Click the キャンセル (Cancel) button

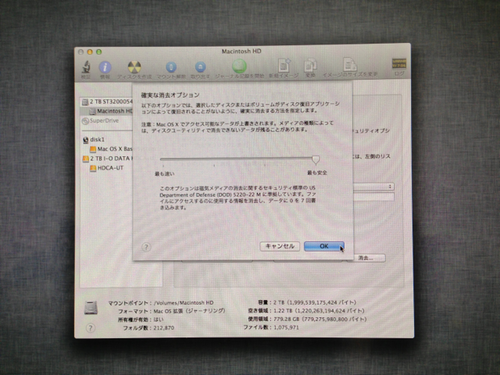click(280, 246)
